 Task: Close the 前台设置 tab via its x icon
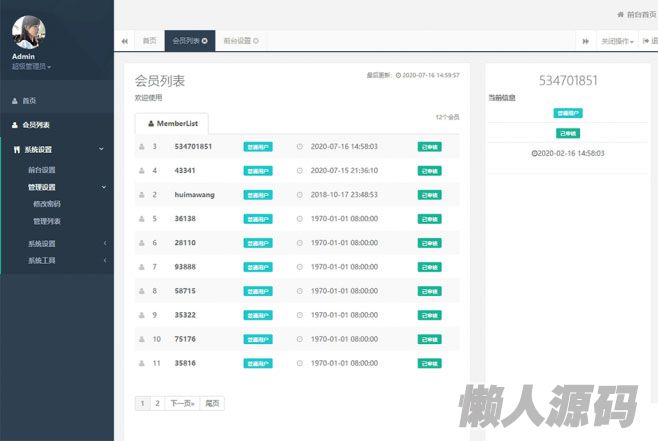point(256,41)
